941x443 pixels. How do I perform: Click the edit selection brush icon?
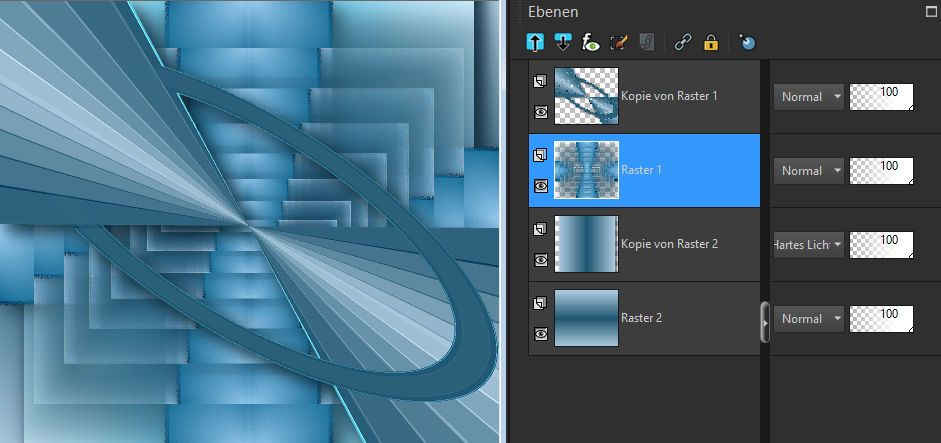619,42
